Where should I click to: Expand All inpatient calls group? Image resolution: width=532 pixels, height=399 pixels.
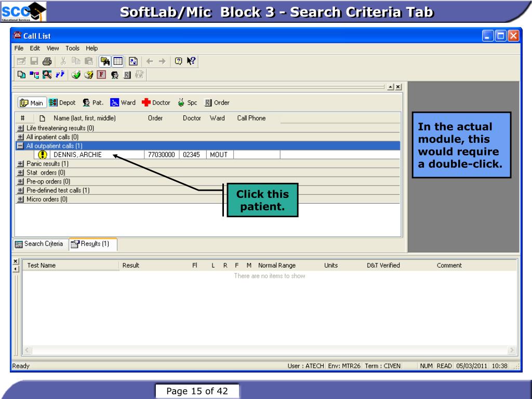point(20,137)
